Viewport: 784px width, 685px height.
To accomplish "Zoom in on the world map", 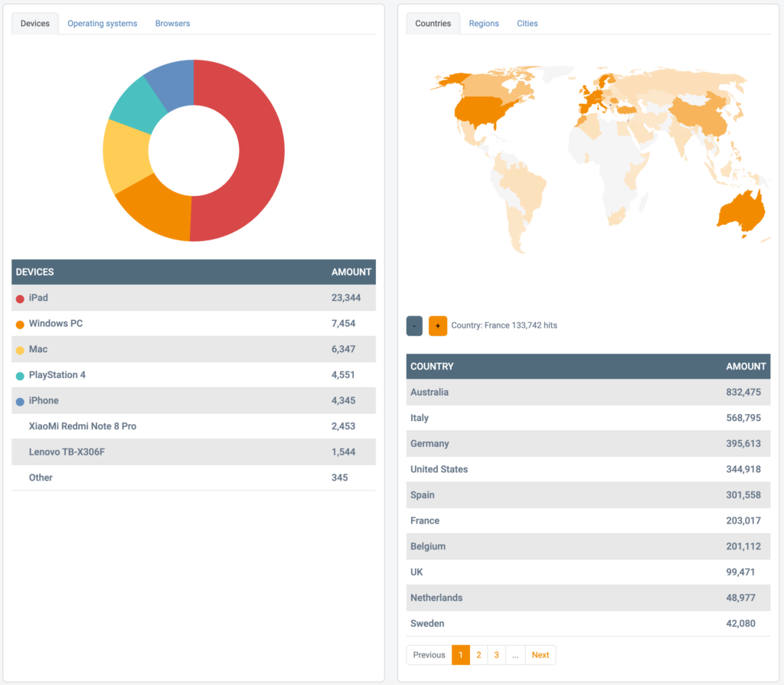I will pyautogui.click(x=437, y=325).
